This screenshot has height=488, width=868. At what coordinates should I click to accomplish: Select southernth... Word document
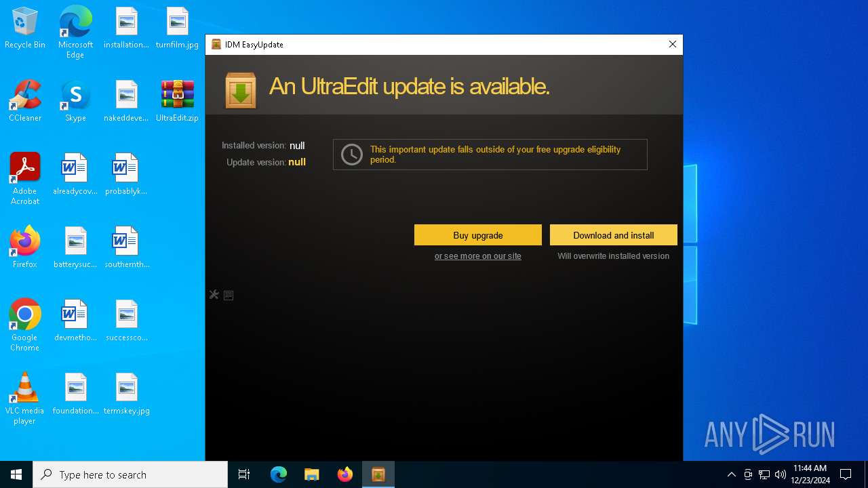point(126,247)
